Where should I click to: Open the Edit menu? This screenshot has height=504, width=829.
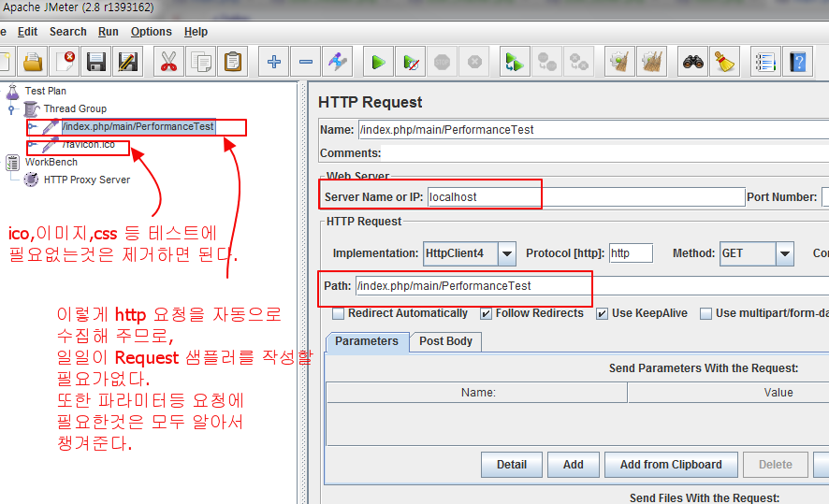27,32
